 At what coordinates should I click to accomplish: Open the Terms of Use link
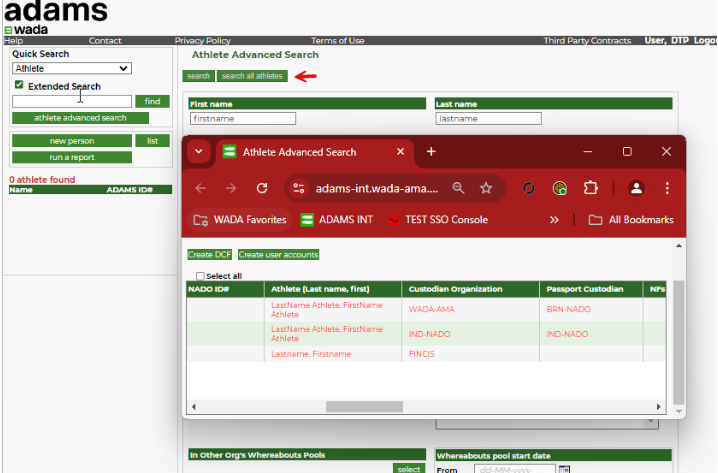point(337,41)
